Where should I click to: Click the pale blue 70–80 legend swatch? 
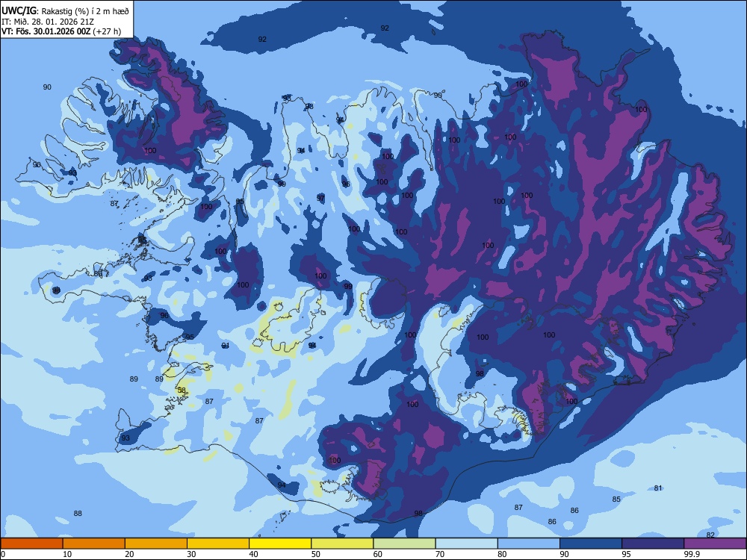466,544
